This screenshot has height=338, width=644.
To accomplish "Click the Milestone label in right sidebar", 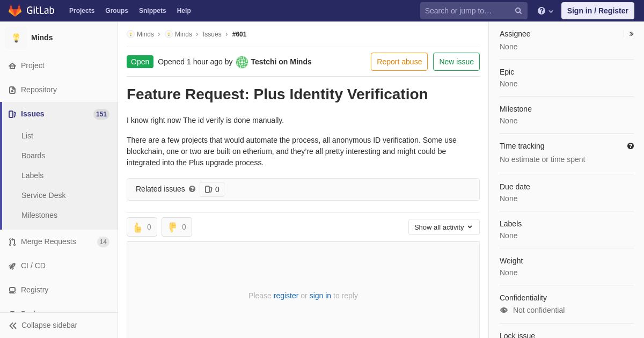I will (516, 109).
